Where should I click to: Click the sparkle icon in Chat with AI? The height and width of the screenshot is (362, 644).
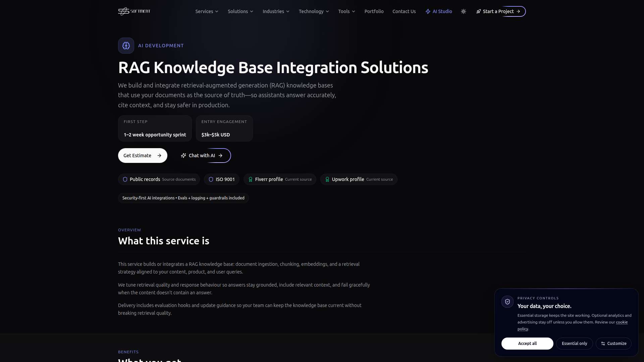point(183,156)
